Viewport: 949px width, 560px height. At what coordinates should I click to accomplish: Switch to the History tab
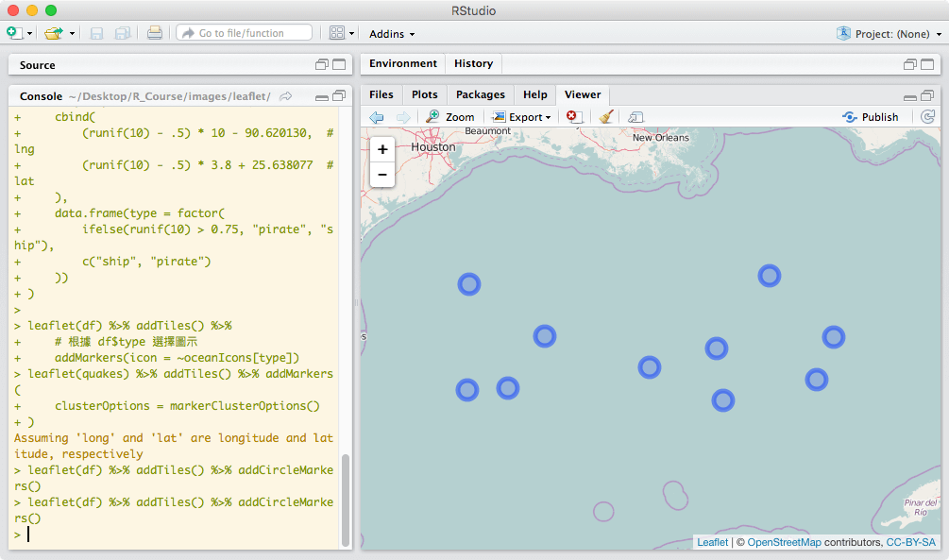pyautogui.click(x=473, y=64)
